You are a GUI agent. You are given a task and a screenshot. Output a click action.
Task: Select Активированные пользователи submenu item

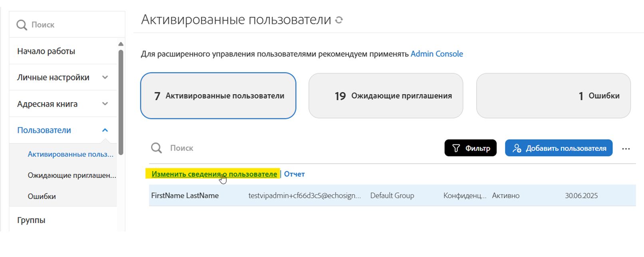(x=70, y=154)
